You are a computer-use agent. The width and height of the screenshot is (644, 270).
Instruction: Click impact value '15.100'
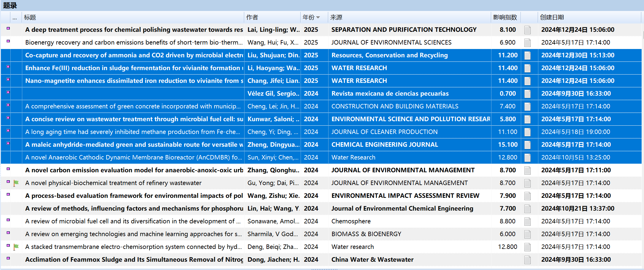508,145
